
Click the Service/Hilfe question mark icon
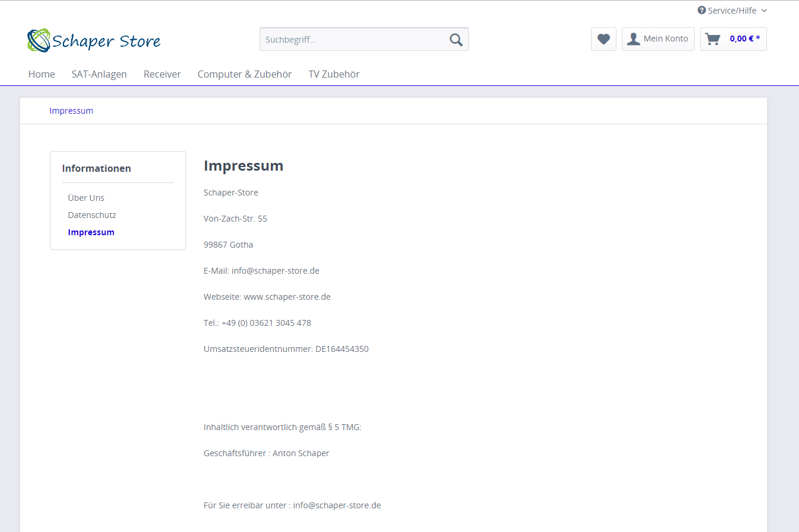click(702, 10)
